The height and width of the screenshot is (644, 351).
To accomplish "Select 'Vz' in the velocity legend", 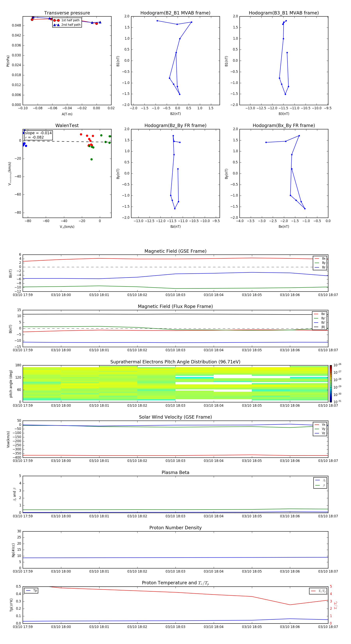I will pyautogui.click(x=320, y=433).
